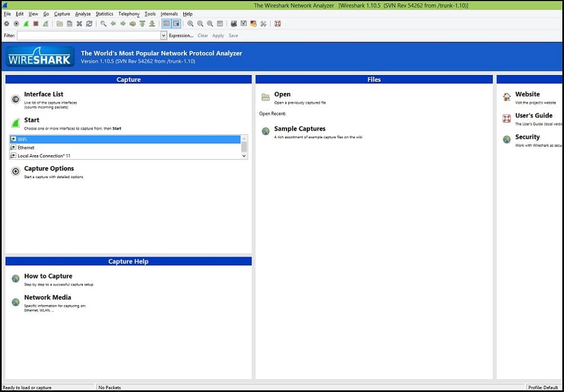
Task: Close the capture file with X toolbar icon
Action: click(x=79, y=24)
